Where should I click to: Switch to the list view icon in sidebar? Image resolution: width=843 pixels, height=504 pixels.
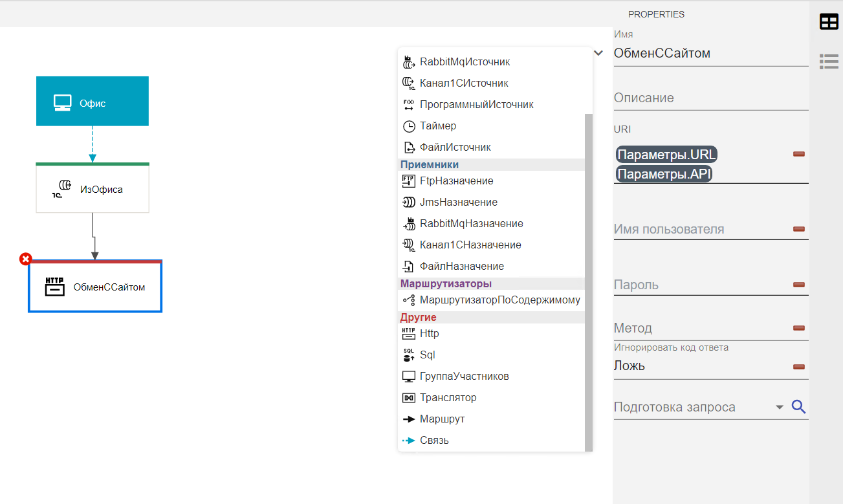coord(829,61)
